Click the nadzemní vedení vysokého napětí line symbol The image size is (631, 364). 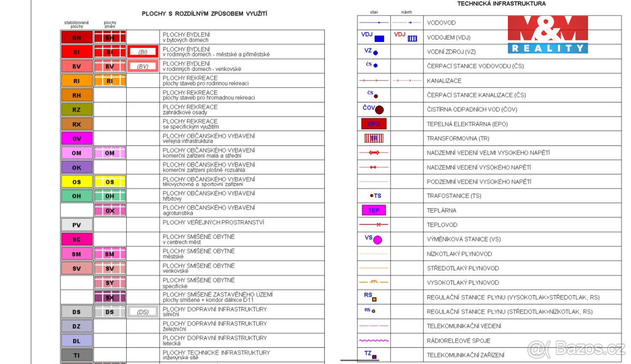[374, 167]
